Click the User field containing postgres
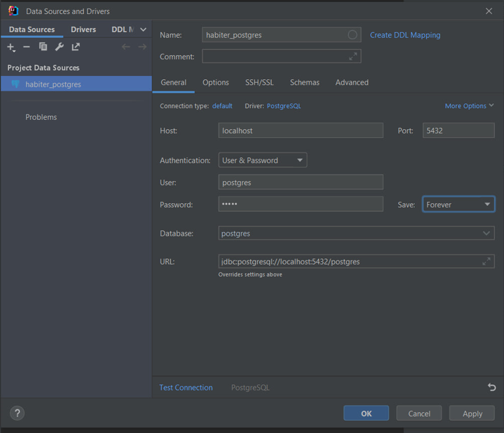The image size is (504, 433). [x=300, y=182]
